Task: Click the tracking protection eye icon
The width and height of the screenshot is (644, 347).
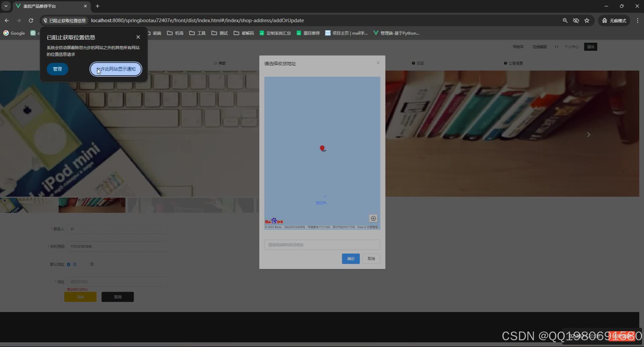Action: tap(576, 21)
